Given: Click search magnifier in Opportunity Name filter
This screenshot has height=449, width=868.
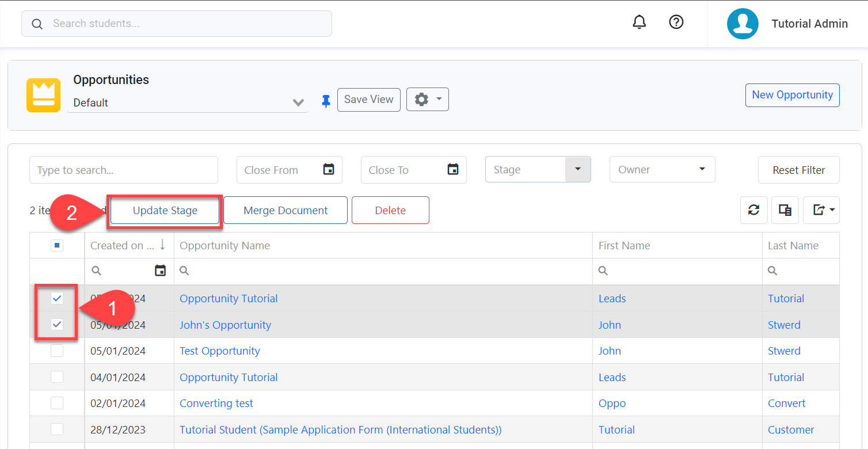Looking at the screenshot, I should (x=184, y=271).
